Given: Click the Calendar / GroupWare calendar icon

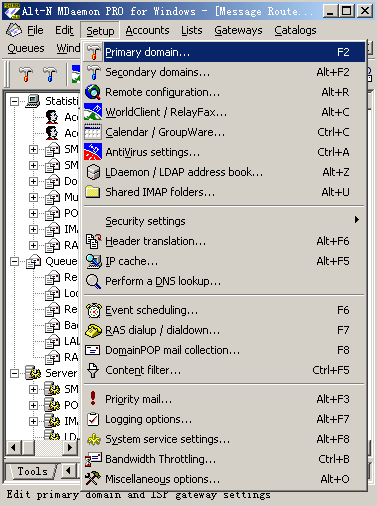Looking at the screenshot, I should 93,132.
